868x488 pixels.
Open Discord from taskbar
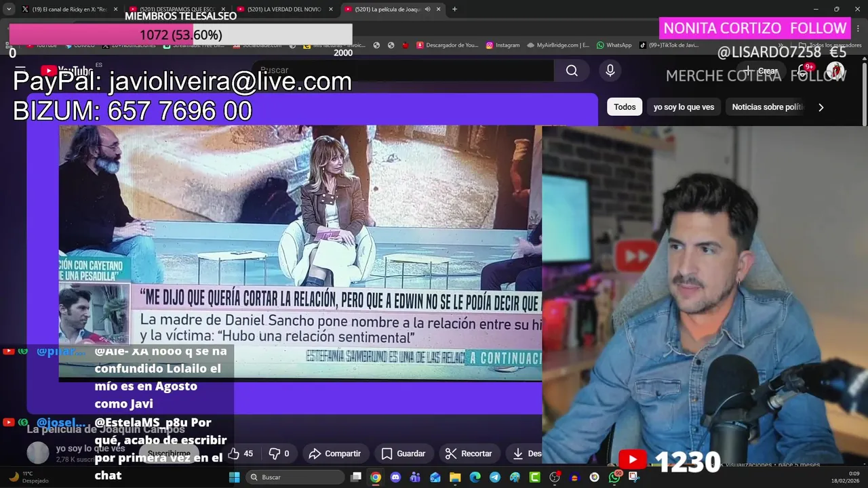click(395, 477)
